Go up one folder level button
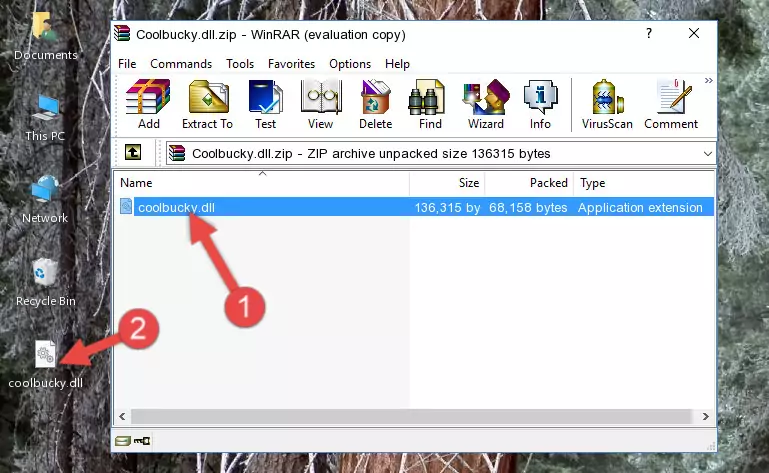 point(133,153)
